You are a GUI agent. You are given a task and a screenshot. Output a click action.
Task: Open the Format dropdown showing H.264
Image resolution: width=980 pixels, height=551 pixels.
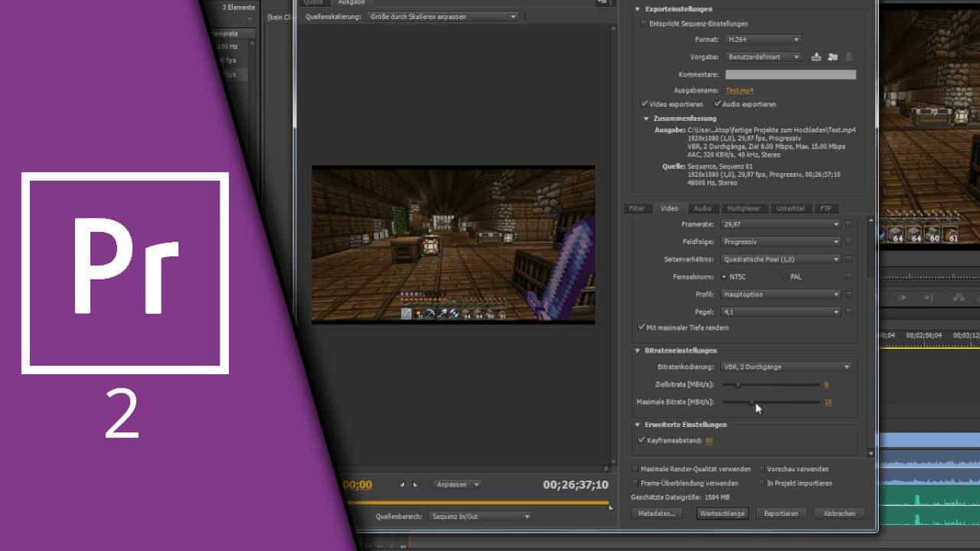click(763, 39)
